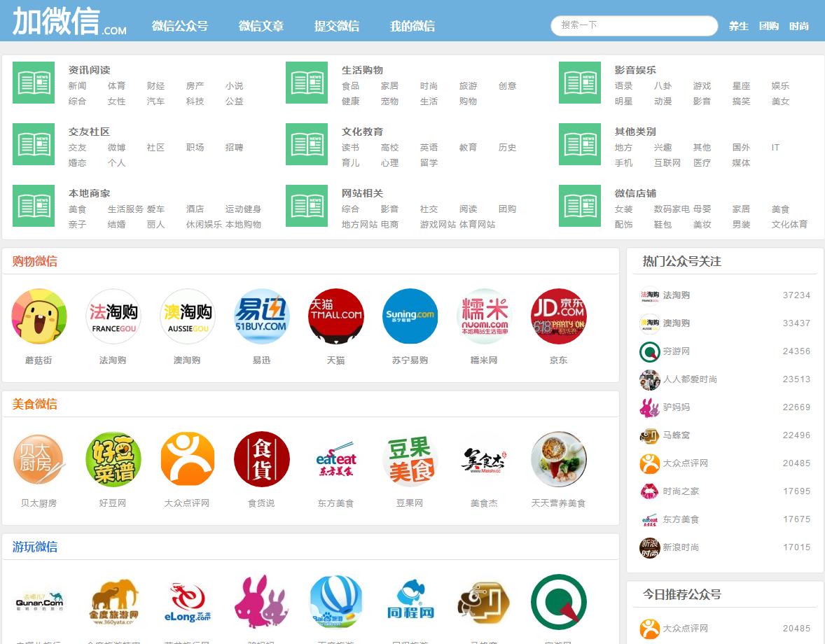Click the 留学 category under 文化教育
The height and width of the screenshot is (644, 825).
click(x=429, y=162)
